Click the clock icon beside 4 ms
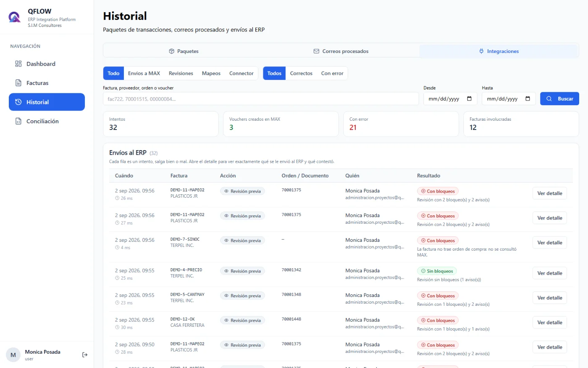Viewport: 588px width, 368px height. (117, 248)
